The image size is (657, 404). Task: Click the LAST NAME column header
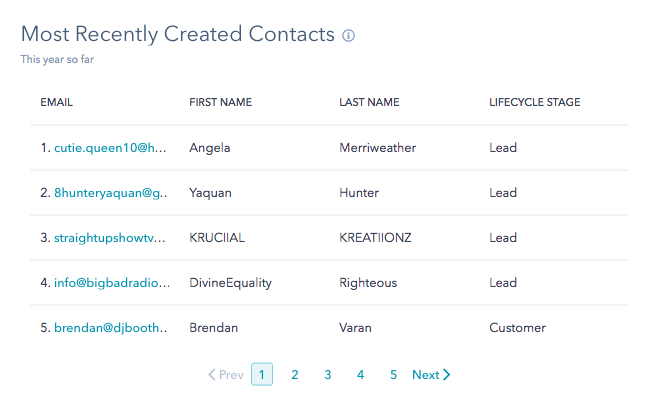coord(369,102)
